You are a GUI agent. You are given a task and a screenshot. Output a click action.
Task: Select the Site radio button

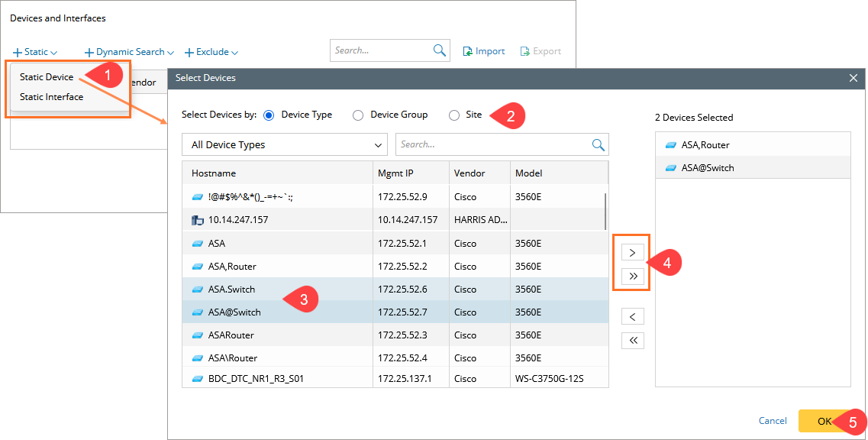tap(454, 115)
